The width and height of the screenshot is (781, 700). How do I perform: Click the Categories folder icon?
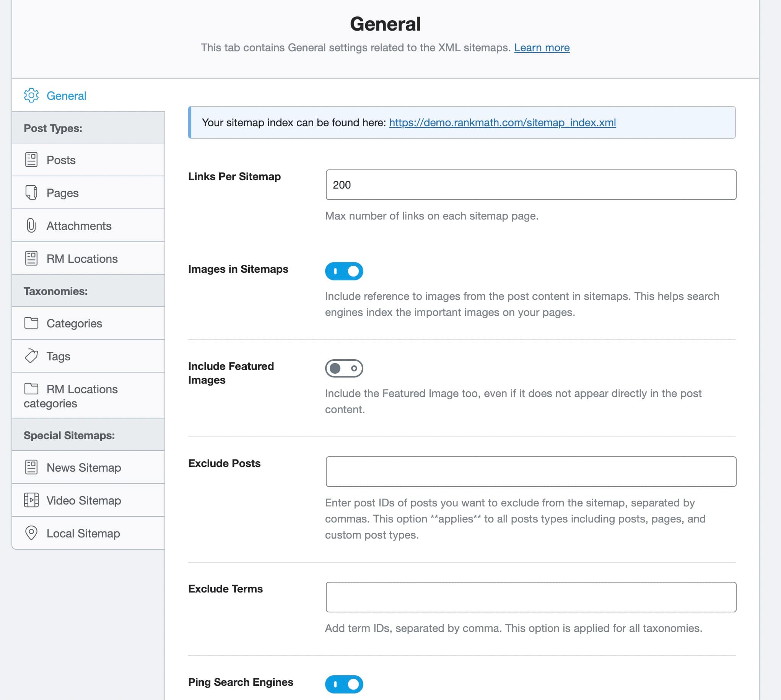click(x=31, y=323)
